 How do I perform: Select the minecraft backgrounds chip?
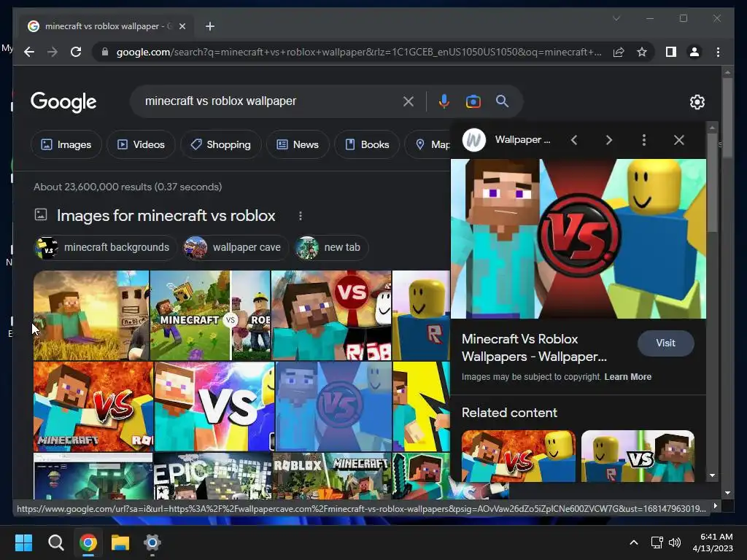click(105, 248)
